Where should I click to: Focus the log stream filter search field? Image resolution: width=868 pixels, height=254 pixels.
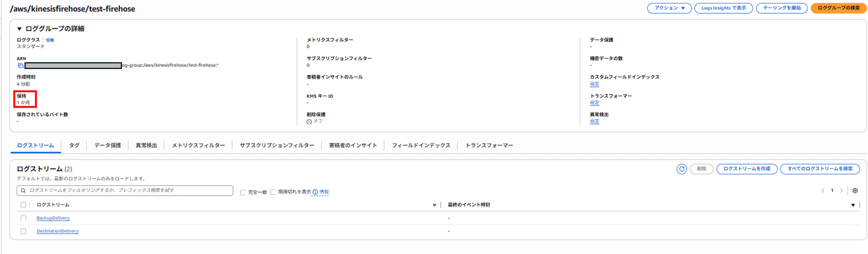pos(125,191)
